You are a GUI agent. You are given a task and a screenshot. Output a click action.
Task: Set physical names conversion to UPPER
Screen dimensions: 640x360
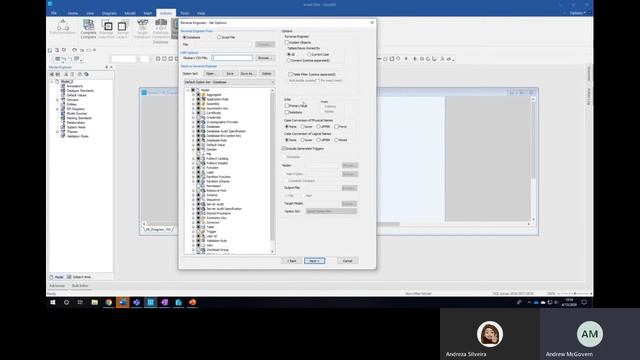pyautogui.click(x=318, y=127)
